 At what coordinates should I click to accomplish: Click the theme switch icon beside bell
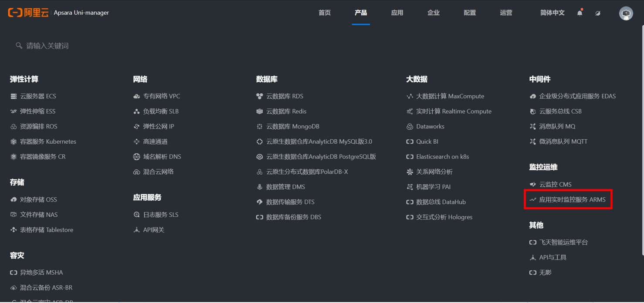coord(598,13)
